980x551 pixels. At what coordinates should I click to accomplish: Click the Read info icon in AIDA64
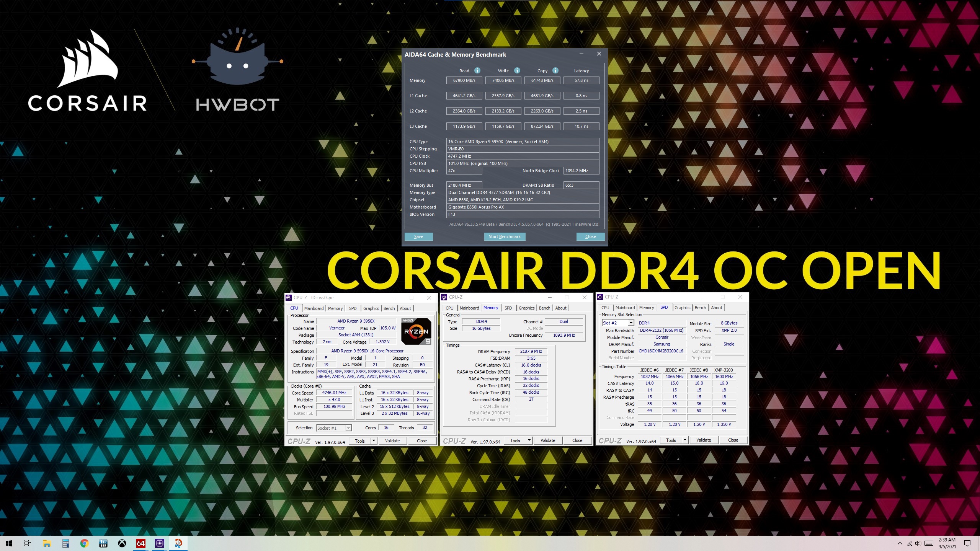[477, 70]
